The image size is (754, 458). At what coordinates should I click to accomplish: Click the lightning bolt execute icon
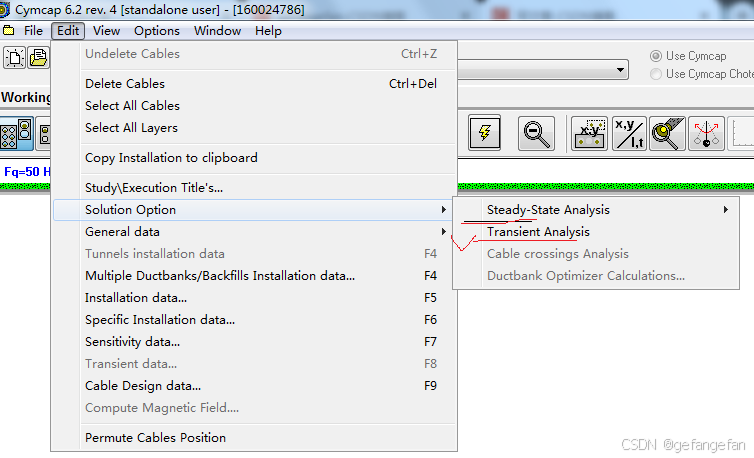[485, 133]
